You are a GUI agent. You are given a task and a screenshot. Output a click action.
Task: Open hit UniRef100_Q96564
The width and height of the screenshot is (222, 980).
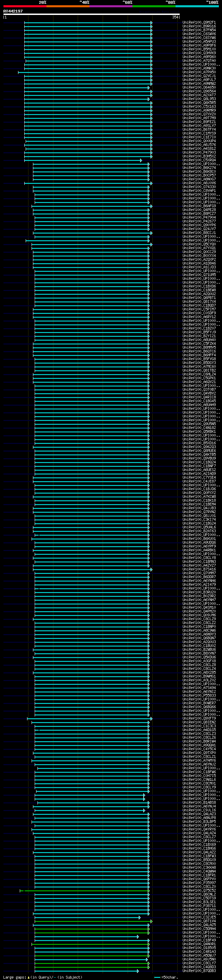(199, 91)
